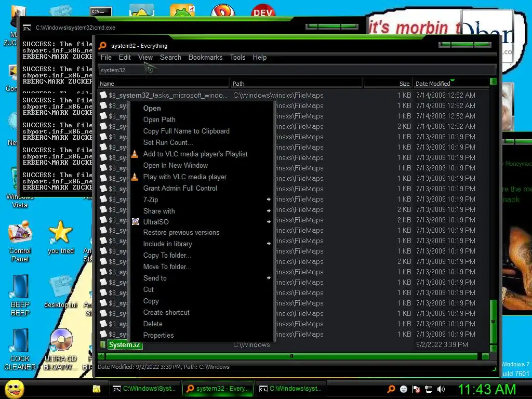Open the Bookmarks menu

point(205,57)
